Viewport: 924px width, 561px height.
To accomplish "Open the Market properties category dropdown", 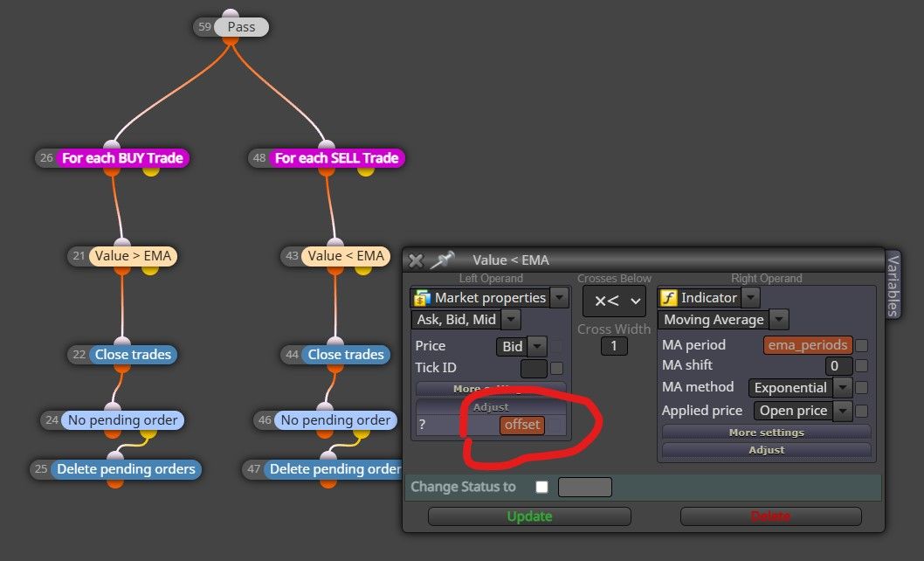I will [x=559, y=297].
